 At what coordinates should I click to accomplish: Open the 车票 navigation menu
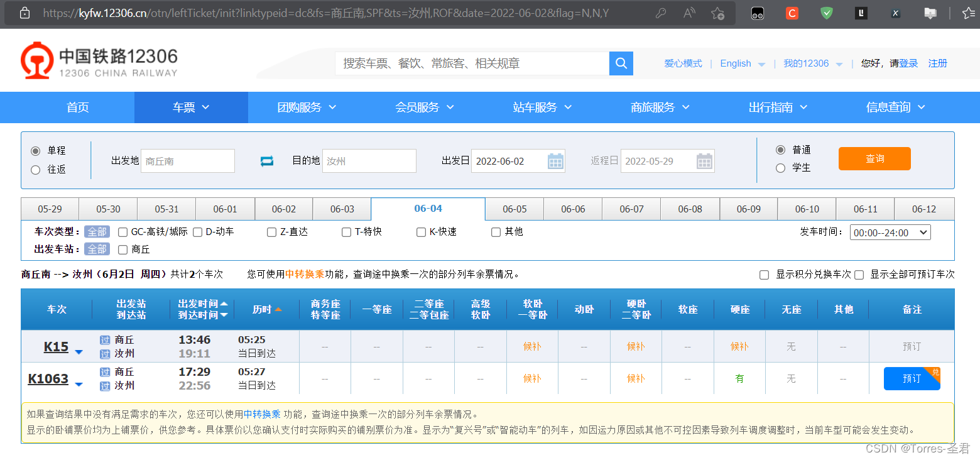point(191,107)
